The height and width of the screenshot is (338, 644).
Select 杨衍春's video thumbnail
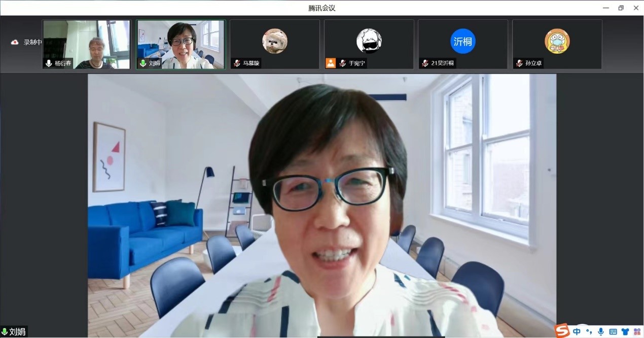86,44
